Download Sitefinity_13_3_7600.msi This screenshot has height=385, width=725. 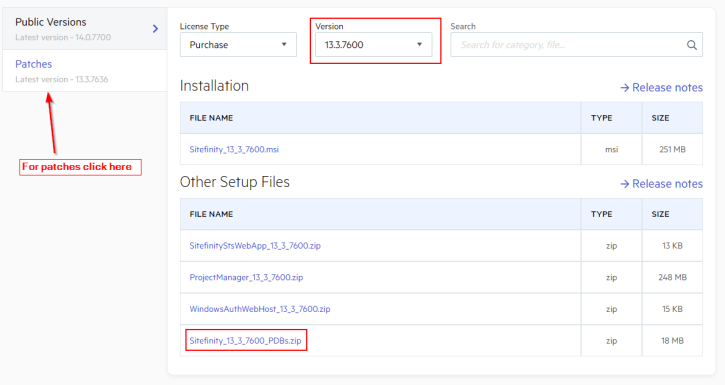[x=234, y=149]
